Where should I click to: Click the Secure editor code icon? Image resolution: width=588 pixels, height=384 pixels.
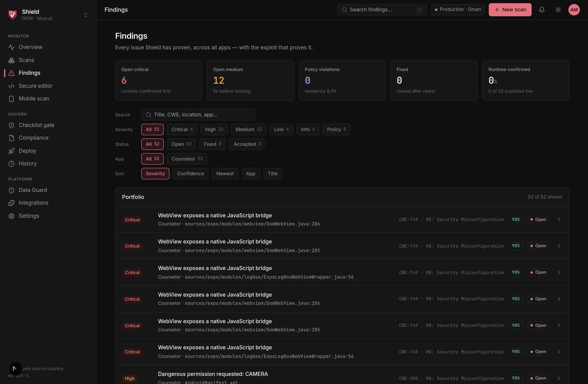[x=11, y=86]
